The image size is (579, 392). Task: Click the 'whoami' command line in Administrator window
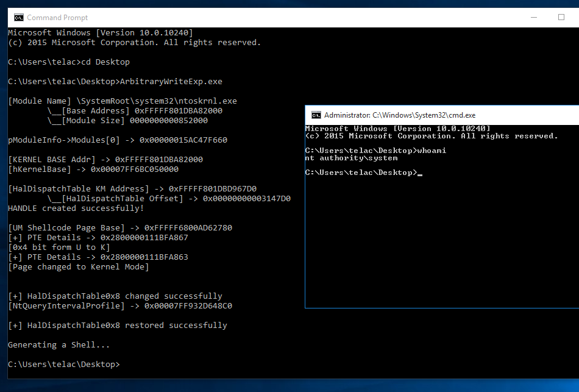(375, 151)
